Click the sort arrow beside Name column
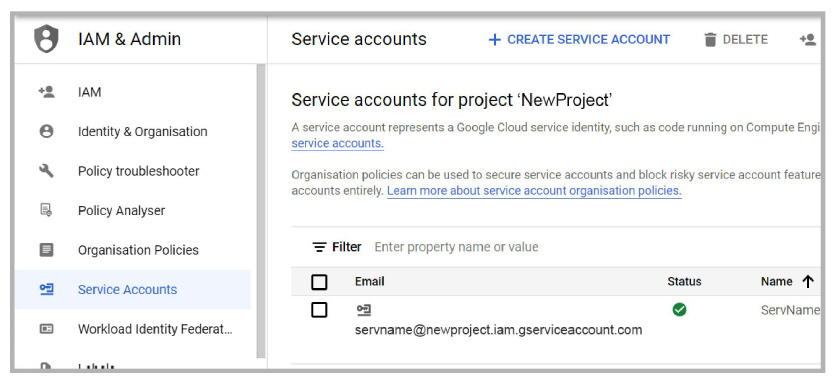 808,282
